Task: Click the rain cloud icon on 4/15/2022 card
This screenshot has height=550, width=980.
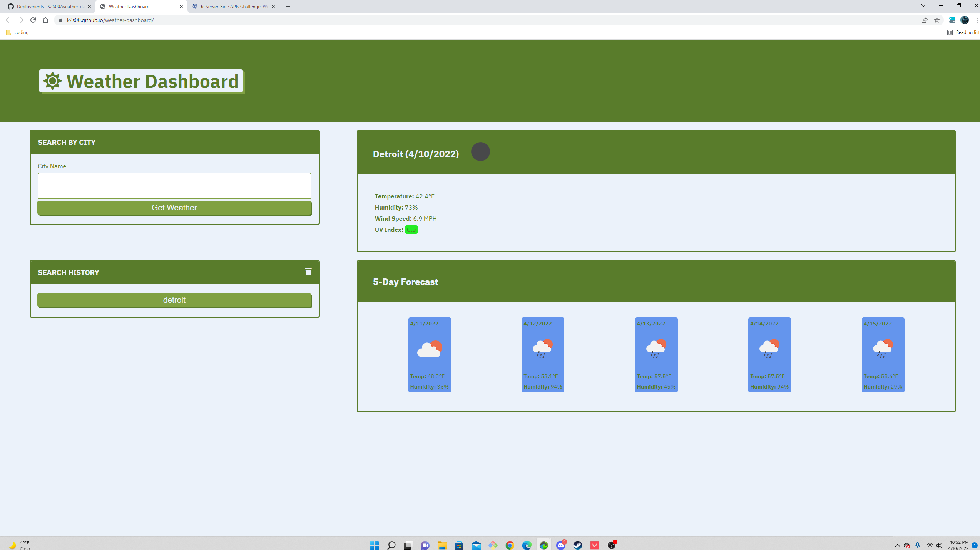Action: pyautogui.click(x=883, y=349)
